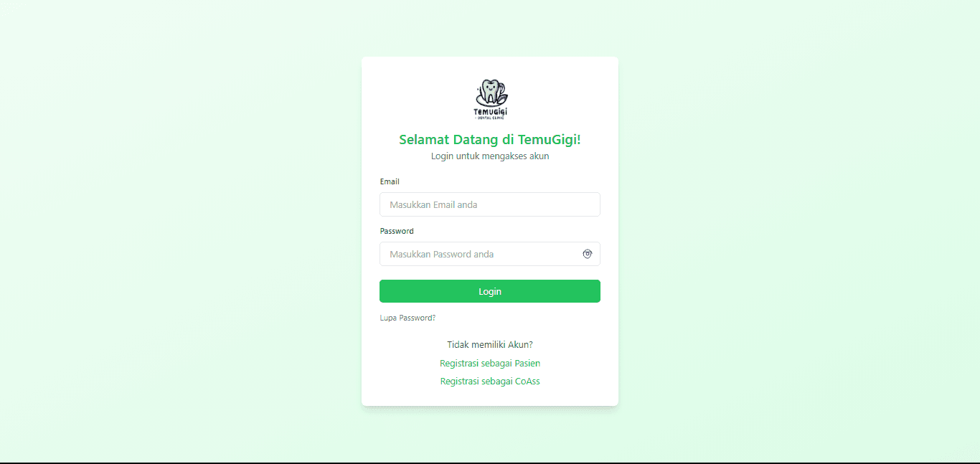Toggle password visibility eye icon
The image size is (980, 464).
pos(587,254)
